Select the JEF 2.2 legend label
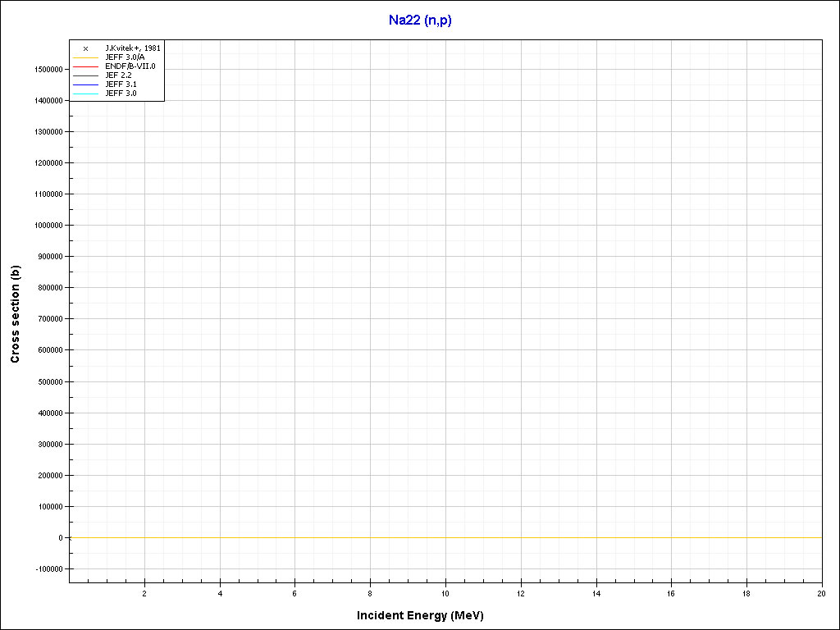This screenshot has height=630, width=840. (x=118, y=75)
